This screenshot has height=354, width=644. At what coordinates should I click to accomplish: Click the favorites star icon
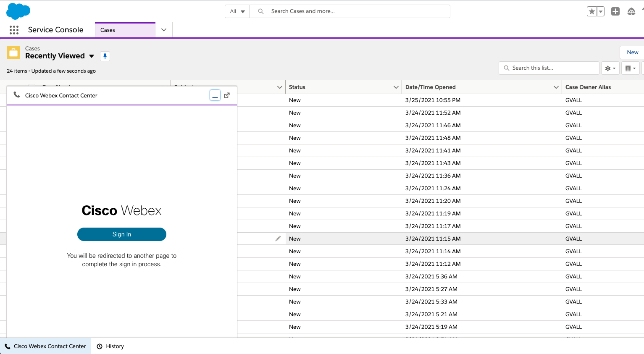[x=591, y=12]
